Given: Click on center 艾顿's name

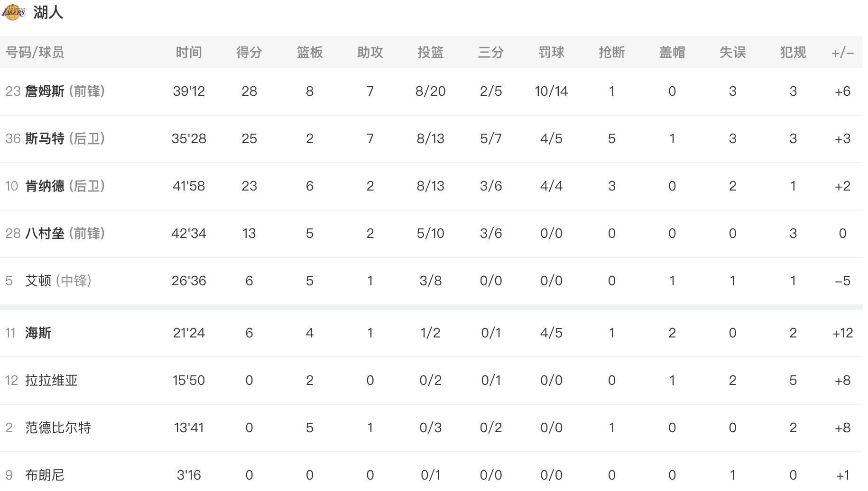Looking at the screenshot, I should 38,281.
